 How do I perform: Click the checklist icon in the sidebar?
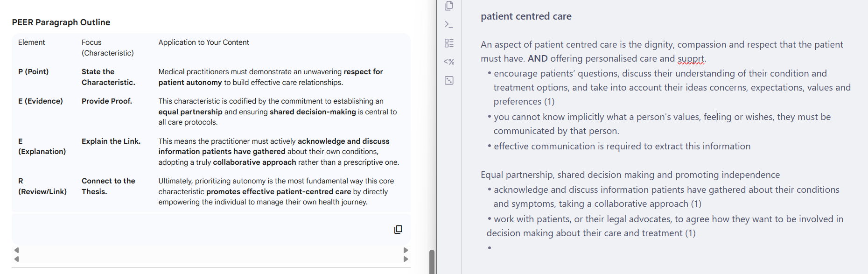(449, 43)
